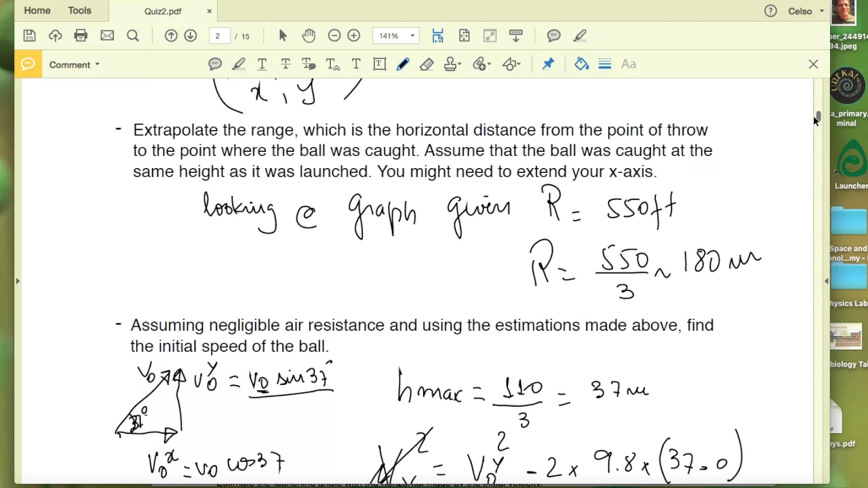Close the Quiz2.pdf tab

point(209,11)
